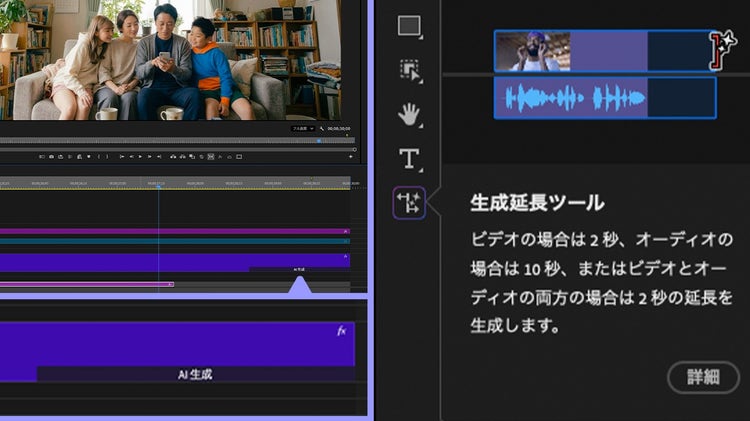This screenshot has height=421, width=750.
Task: Click the family video preview in program monitor
Action: click(x=170, y=60)
